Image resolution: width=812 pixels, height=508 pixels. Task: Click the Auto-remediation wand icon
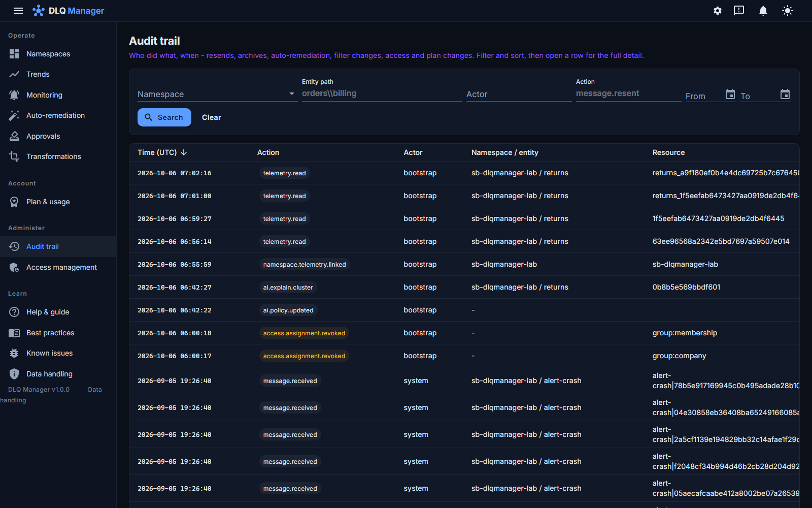click(x=14, y=115)
